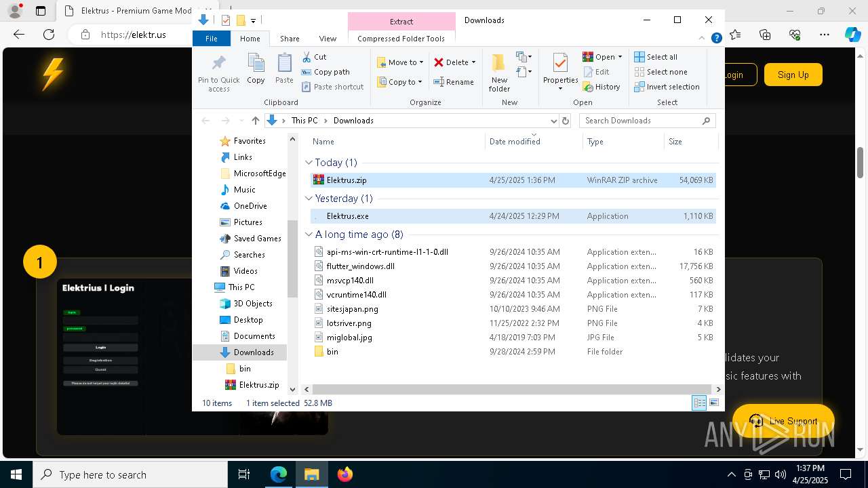Image resolution: width=868 pixels, height=488 pixels.
Task: Switch to Home ribbon tab
Action: (250, 39)
